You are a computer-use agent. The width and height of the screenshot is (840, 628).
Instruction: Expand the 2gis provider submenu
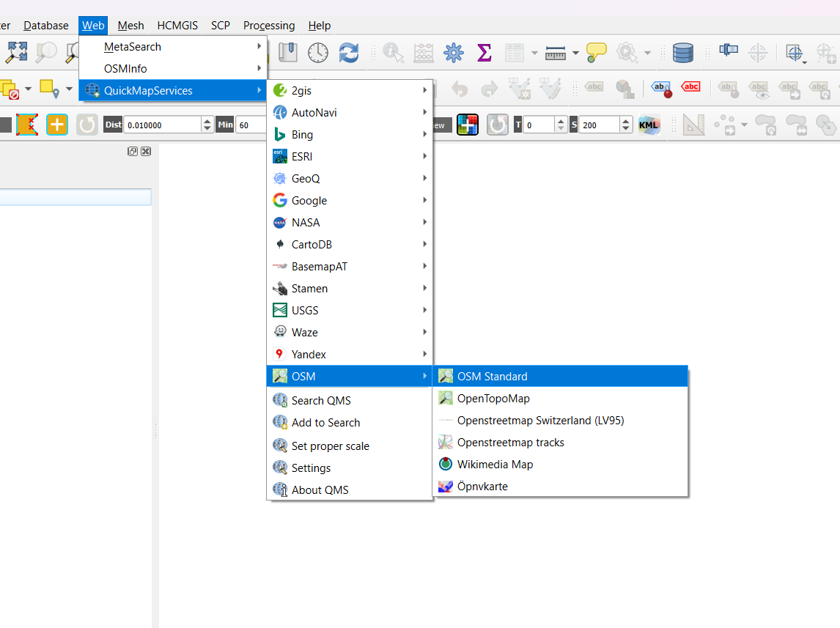350,90
